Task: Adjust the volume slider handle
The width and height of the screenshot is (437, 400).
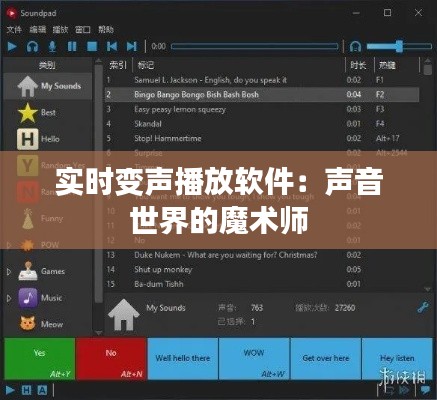Action: (x=399, y=46)
